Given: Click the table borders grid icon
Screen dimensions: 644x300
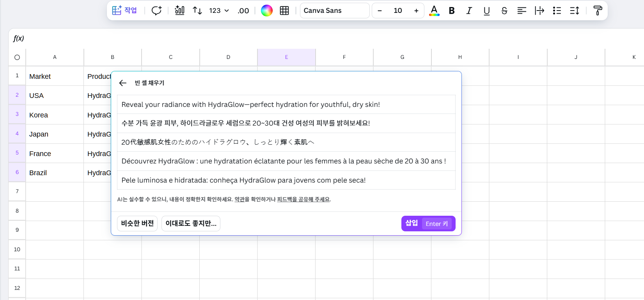Looking at the screenshot, I should pos(284,11).
